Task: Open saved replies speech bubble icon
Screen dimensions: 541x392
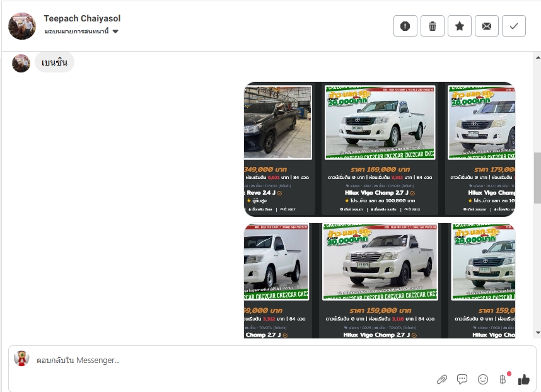Action: coord(462,379)
